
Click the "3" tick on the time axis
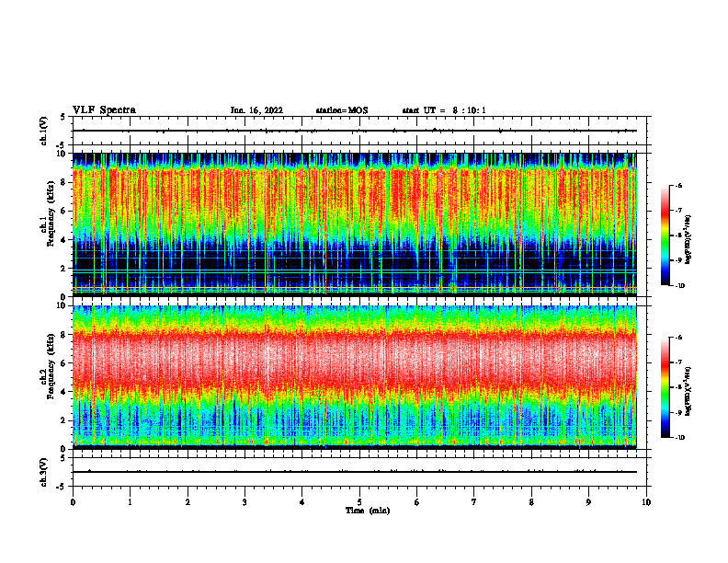[x=245, y=502]
